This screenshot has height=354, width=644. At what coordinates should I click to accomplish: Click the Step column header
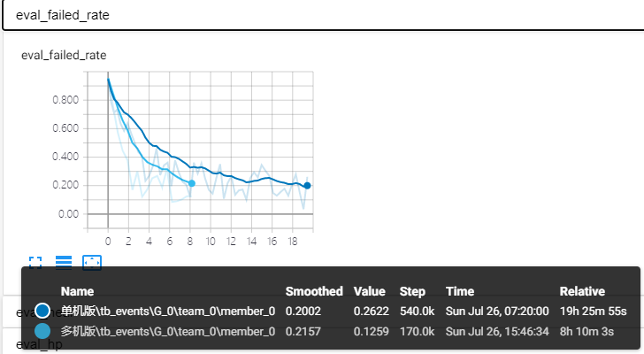tap(412, 291)
